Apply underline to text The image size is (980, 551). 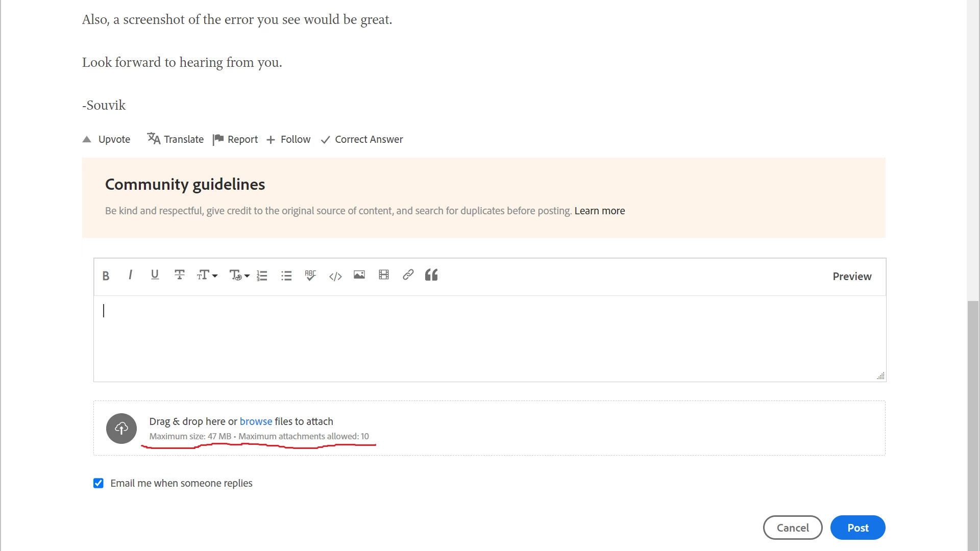pyautogui.click(x=155, y=275)
